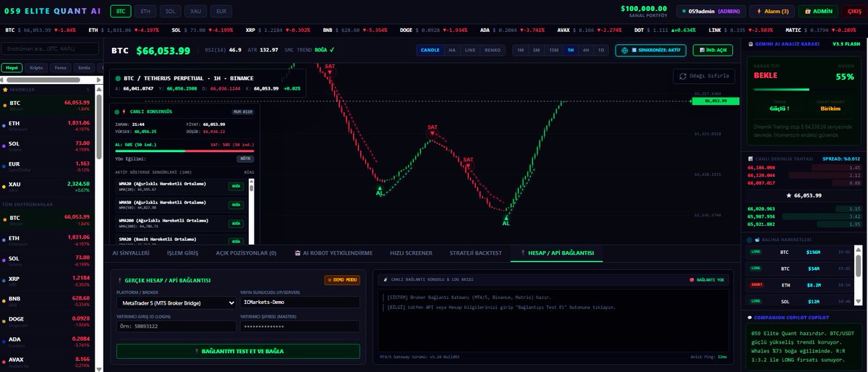Click BAĞLANTIYI TEST ET VE BAĞLA button

[x=238, y=351]
